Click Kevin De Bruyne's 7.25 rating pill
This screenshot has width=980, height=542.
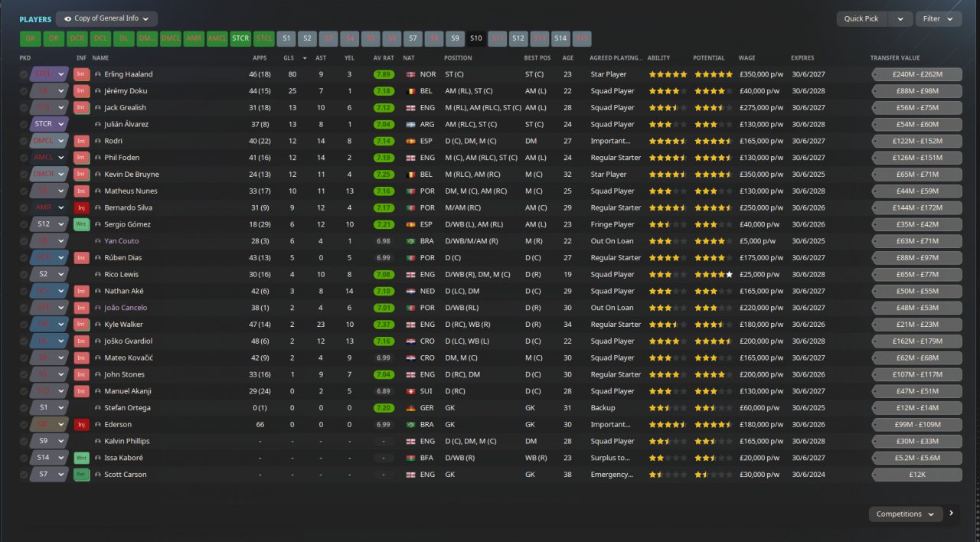click(x=384, y=175)
